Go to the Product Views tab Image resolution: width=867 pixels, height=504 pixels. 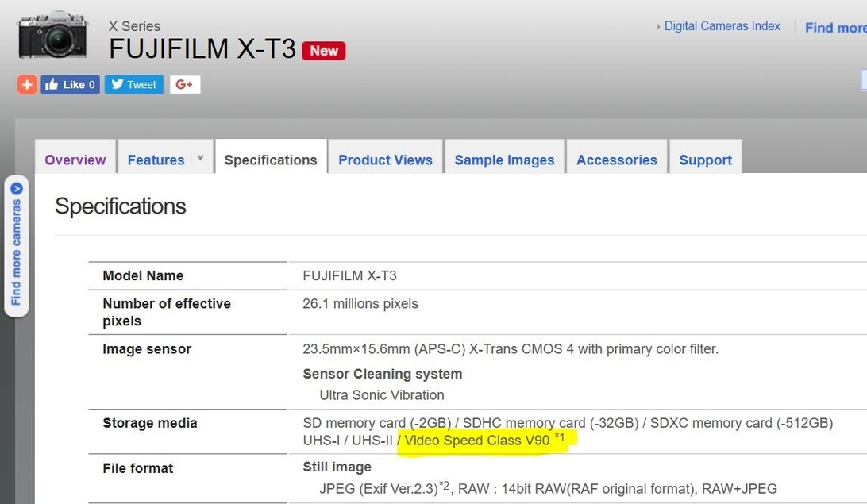pyautogui.click(x=385, y=160)
